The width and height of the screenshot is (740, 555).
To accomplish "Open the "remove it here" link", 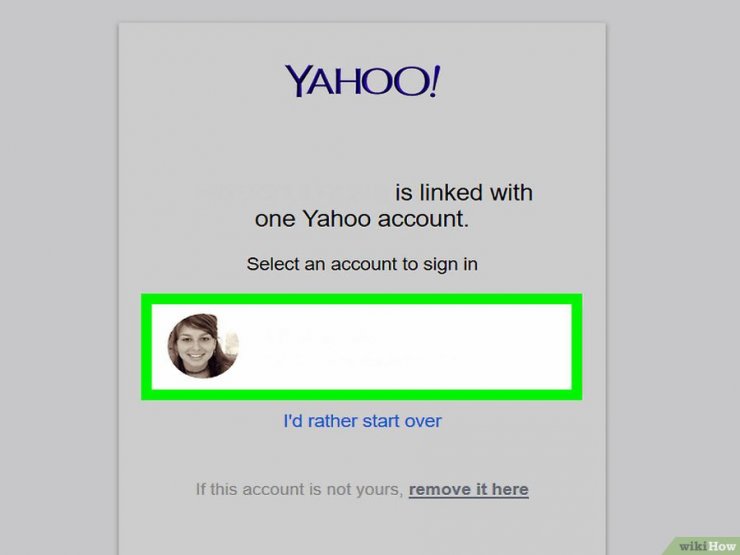I will tap(469, 489).
